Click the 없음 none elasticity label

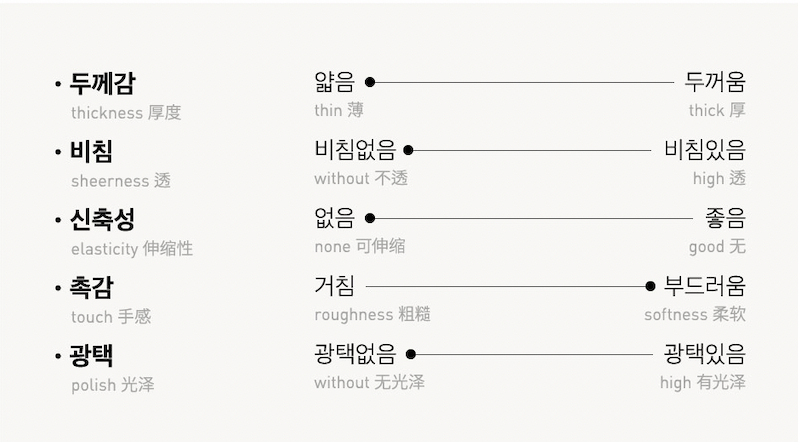point(335,218)
